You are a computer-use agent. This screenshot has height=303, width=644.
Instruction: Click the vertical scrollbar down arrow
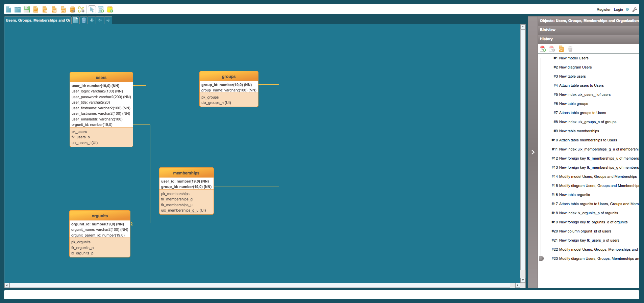point(523,280)
